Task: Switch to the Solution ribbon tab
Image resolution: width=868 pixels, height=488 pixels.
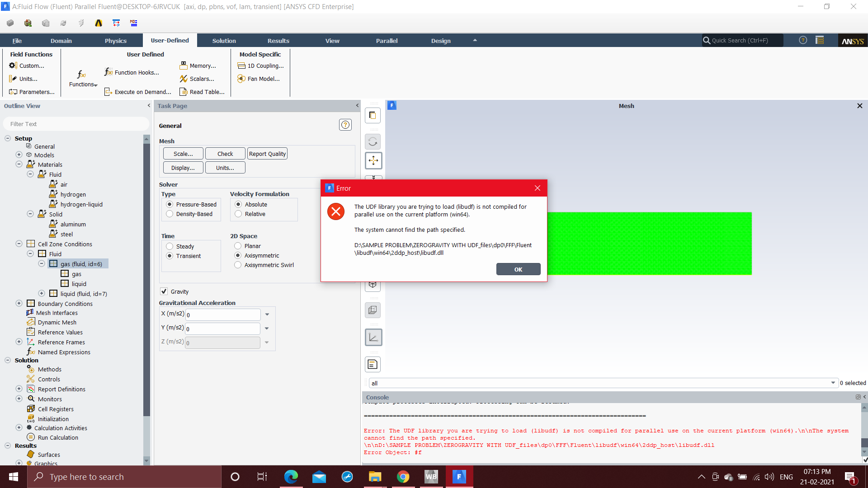Action: 224,40
